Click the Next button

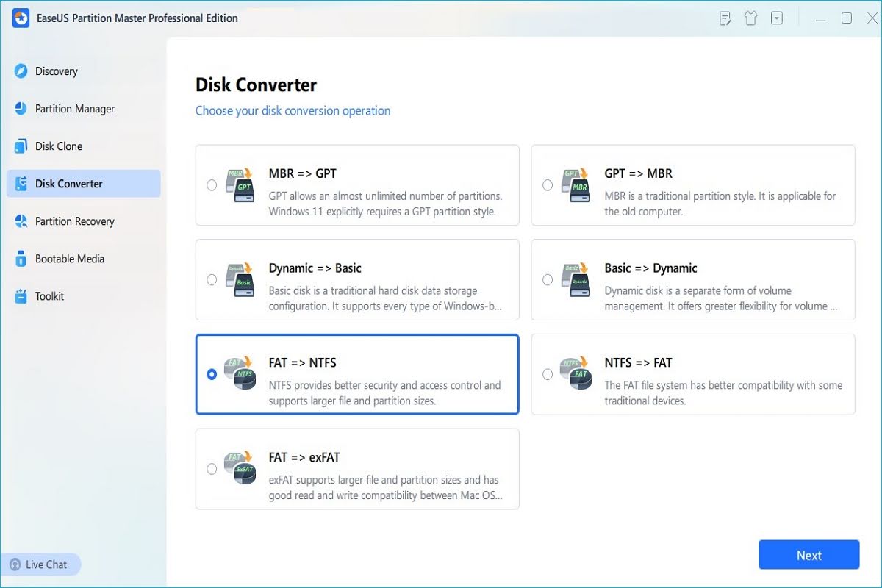808,555
